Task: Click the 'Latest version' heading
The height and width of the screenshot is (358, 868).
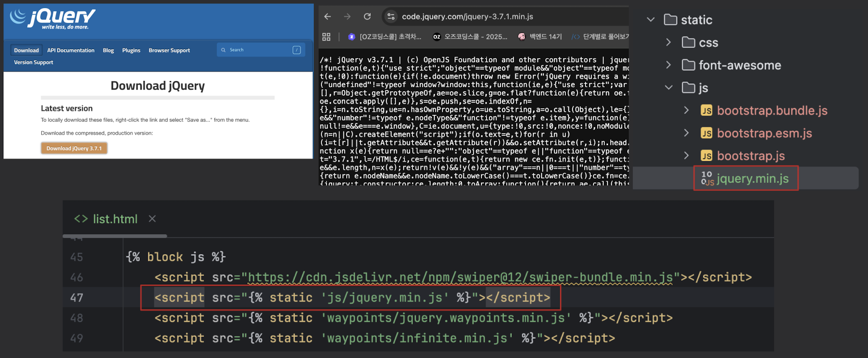Action: (x=67, y=108)
